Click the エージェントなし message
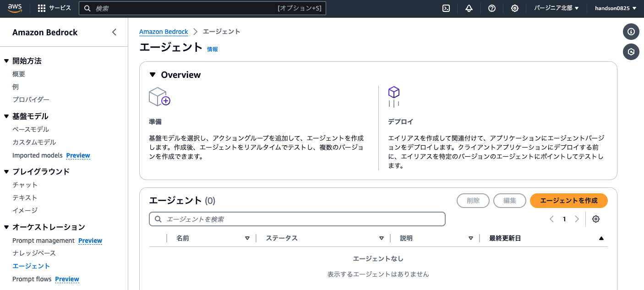Viewport: 644px width, 290px height. click(x=378, y=258)
